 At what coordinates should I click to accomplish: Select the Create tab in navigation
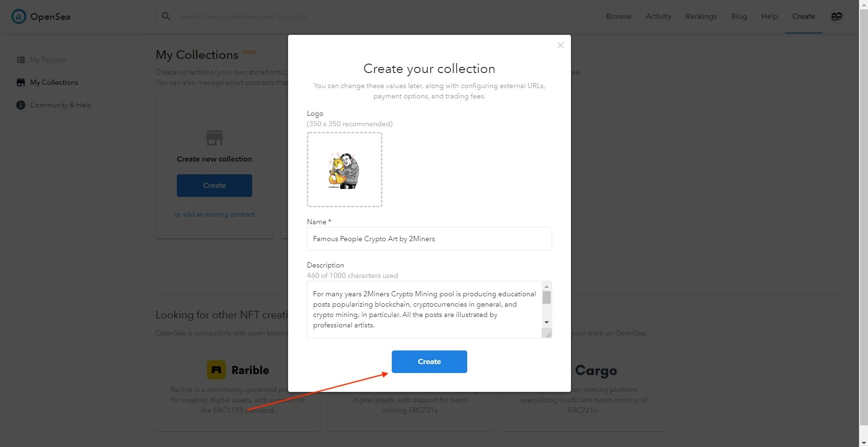[x=803, y=16]
